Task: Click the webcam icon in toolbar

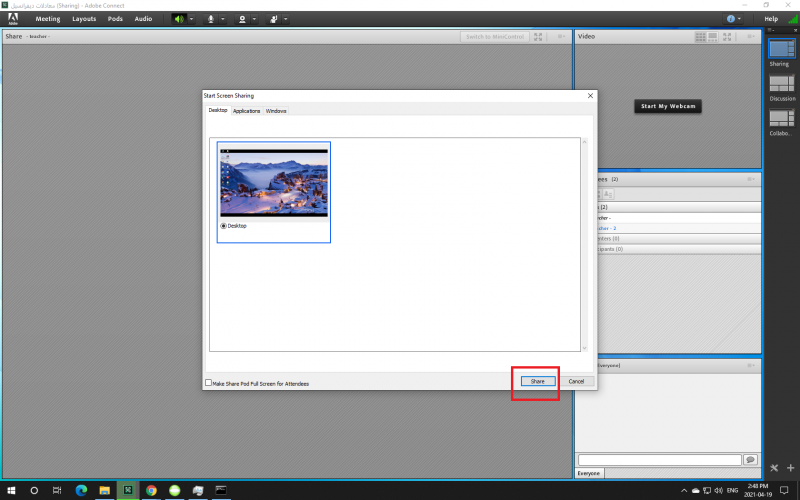Action: point(243,18)
